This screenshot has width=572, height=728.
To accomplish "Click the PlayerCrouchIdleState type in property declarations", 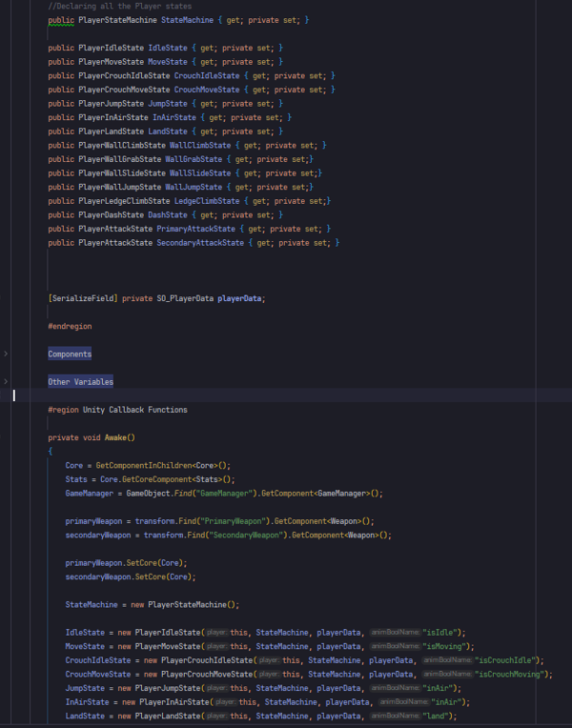I will click(124, 76).
